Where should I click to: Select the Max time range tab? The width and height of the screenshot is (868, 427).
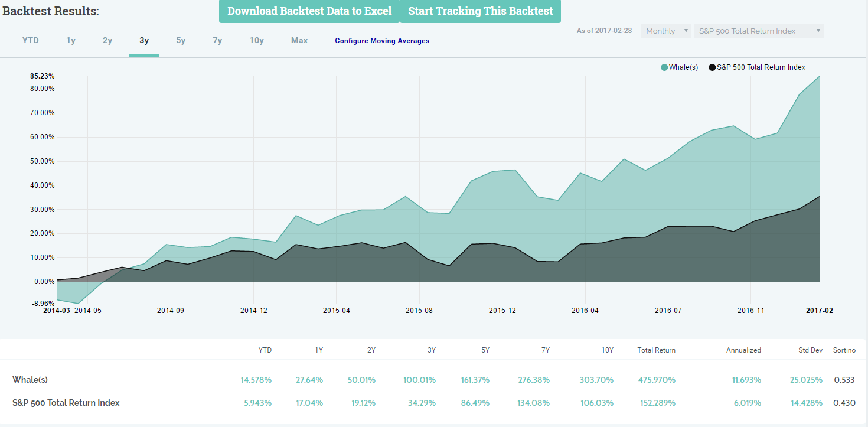coord(299,41)
